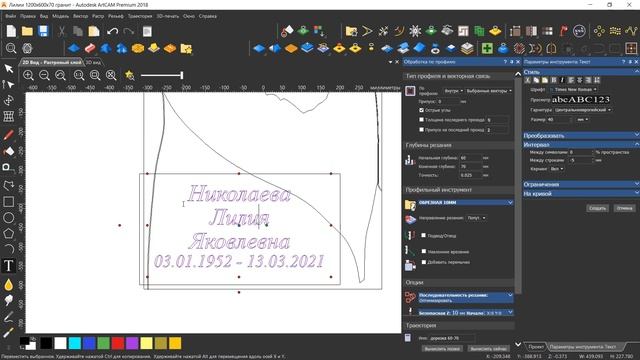
Task: Zoom in on the 2D view
Action: (x=28, y=75)
